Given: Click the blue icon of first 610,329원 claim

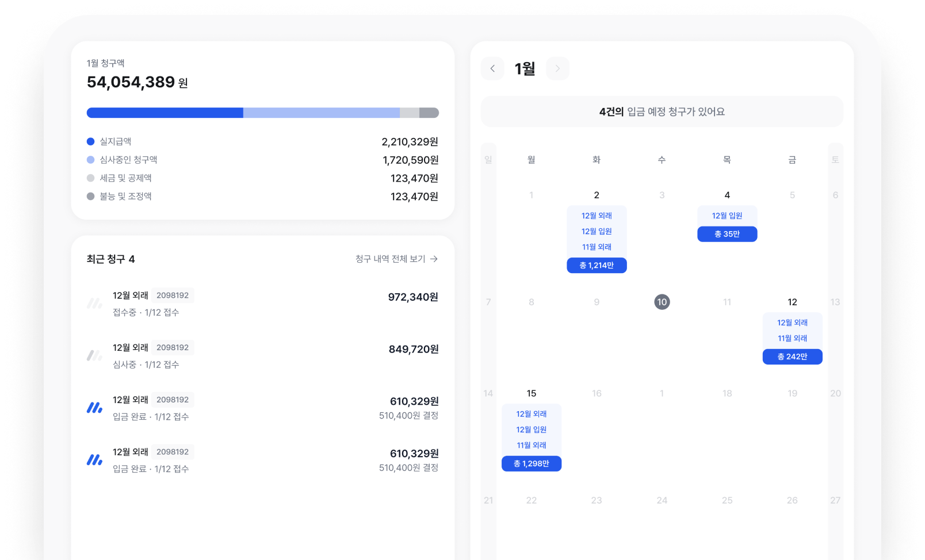Looking at the screenshot, I should 94,408.
